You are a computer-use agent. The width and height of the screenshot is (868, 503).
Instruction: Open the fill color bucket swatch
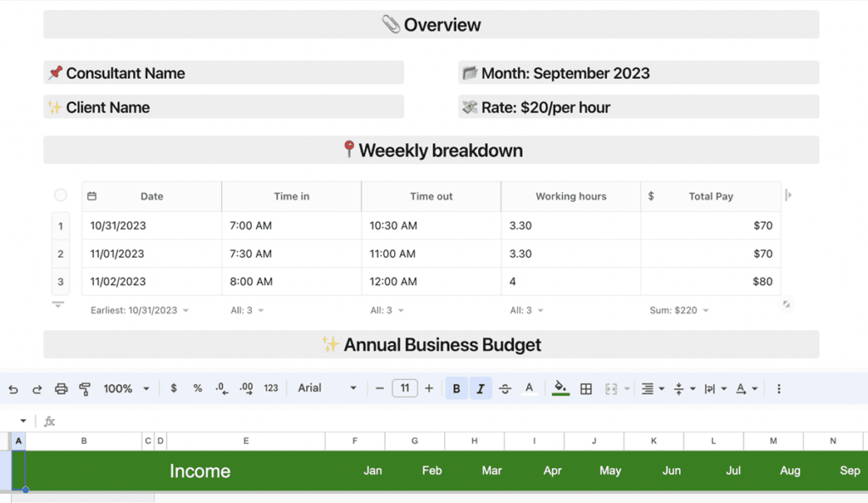(559, 388)
